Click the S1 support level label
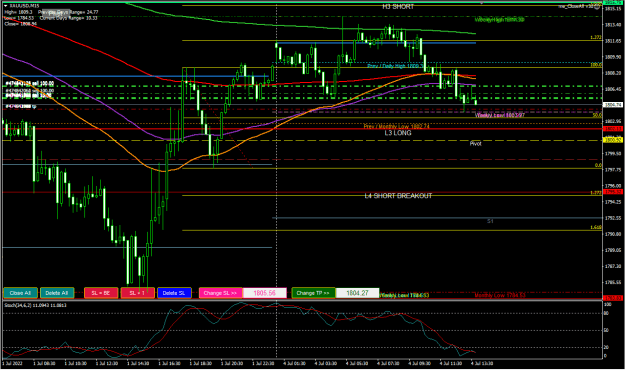 click(490, 221)
